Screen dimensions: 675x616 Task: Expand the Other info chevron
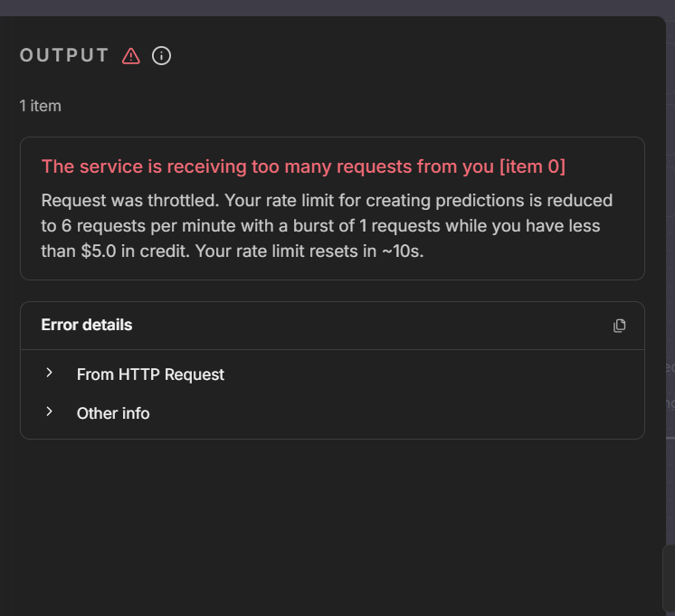(x=50, y=412)
